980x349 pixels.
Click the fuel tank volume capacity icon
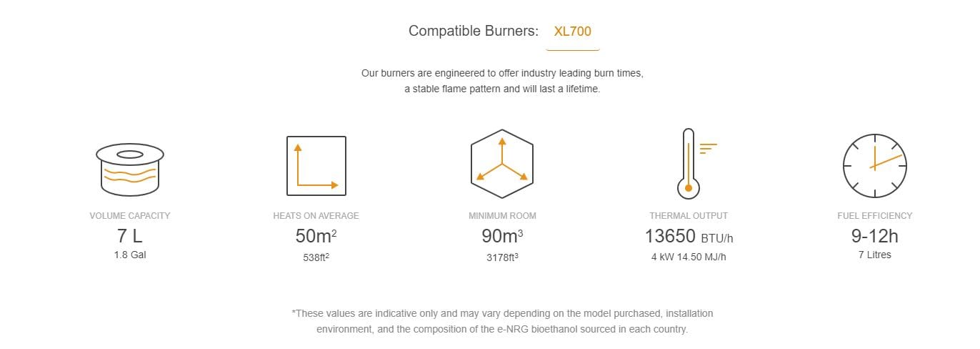tap(129, 168)
